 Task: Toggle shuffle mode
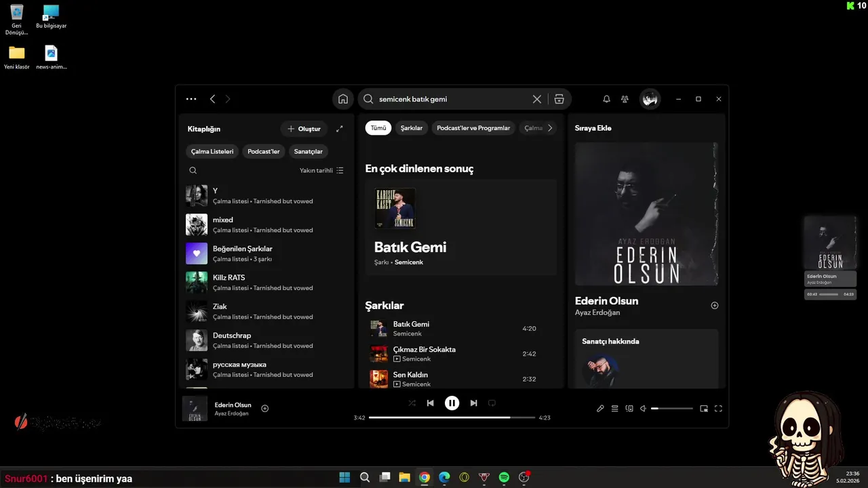pyautogui.click(x=412, y=403)
